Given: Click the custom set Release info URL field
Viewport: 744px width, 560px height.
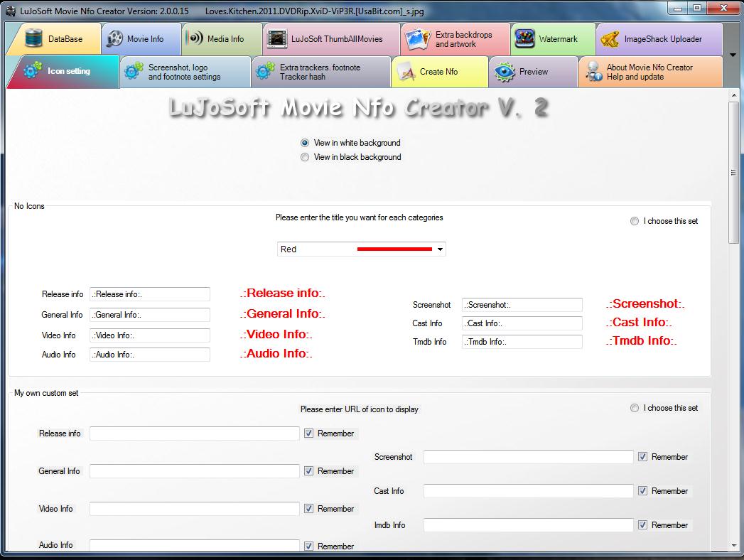Looking at the screenshot, I should point(195,434).
